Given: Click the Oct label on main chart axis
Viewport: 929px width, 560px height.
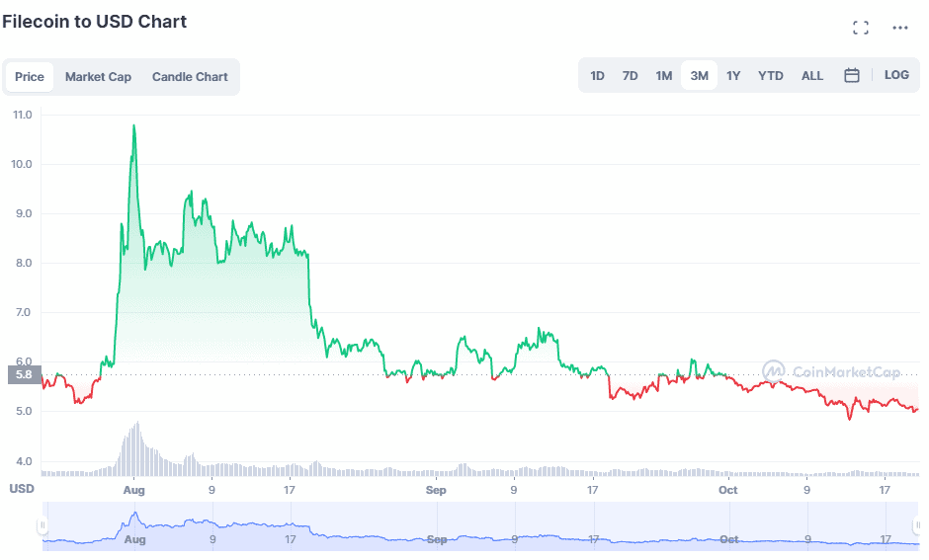Looking at the screenshot, I should pos(728,490).
